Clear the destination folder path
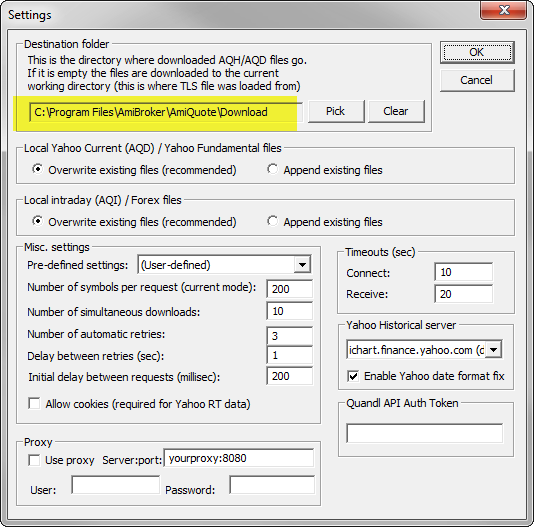This screenshot has width=534, height=527. pyautogui.click(x=396, y=111)
